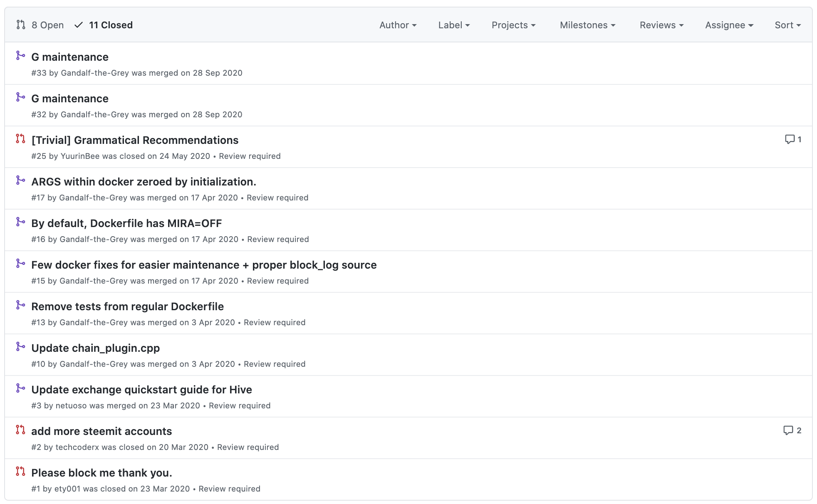Open ARGS within docker zeroed PR
The image size is (817, 504).
tap(144, 182)
